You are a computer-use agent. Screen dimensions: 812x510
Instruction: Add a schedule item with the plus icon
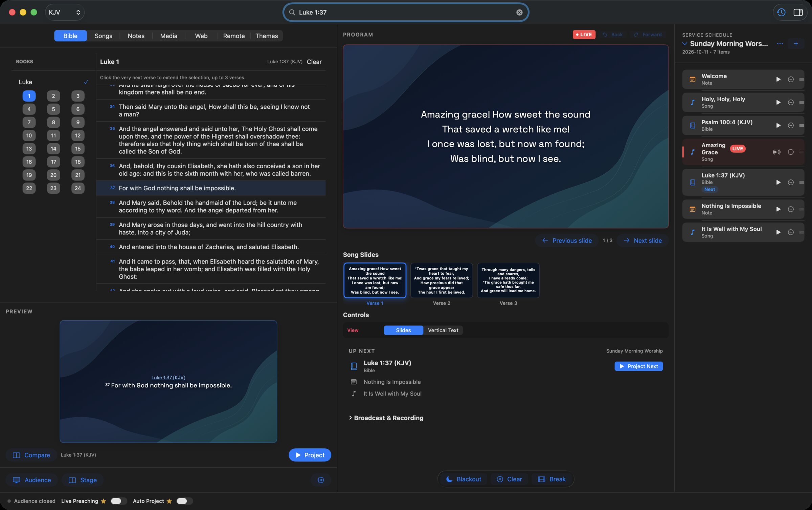[x=796, y=44]
